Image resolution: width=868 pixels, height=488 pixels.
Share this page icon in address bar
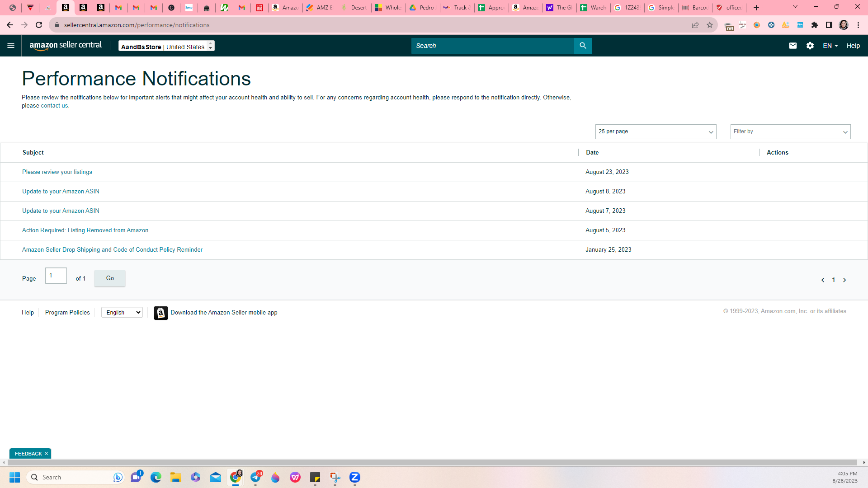[x=695, y=25]
